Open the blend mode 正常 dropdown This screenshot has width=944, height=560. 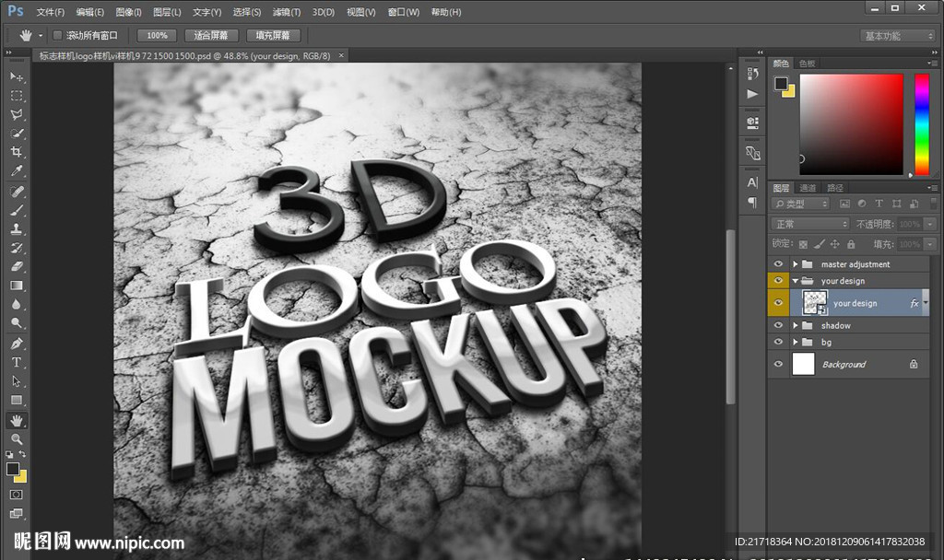pos(810,224)
